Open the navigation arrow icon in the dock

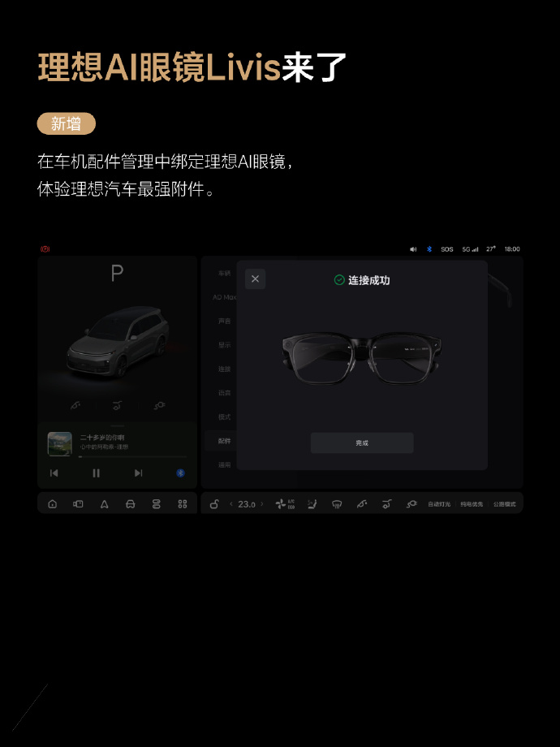[x=104, y=504]
